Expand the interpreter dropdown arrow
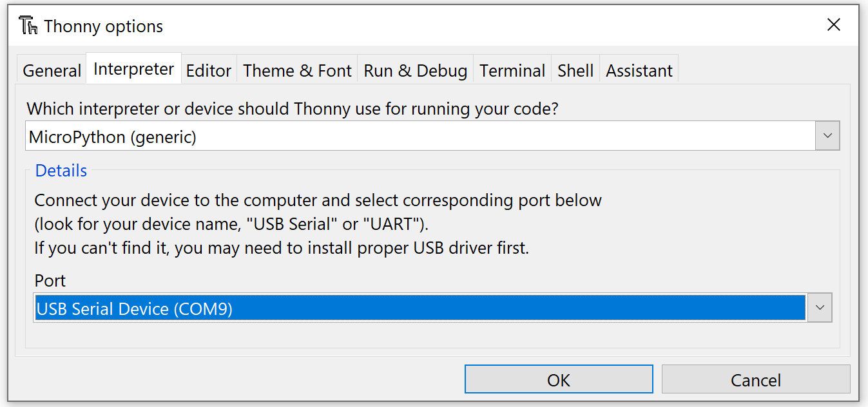The width and height of the screenshot is (868, 407). tap(828, 137)
